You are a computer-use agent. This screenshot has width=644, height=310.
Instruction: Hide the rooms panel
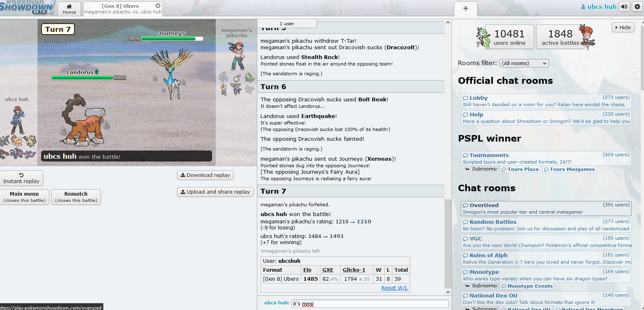(x=623, y=27)
